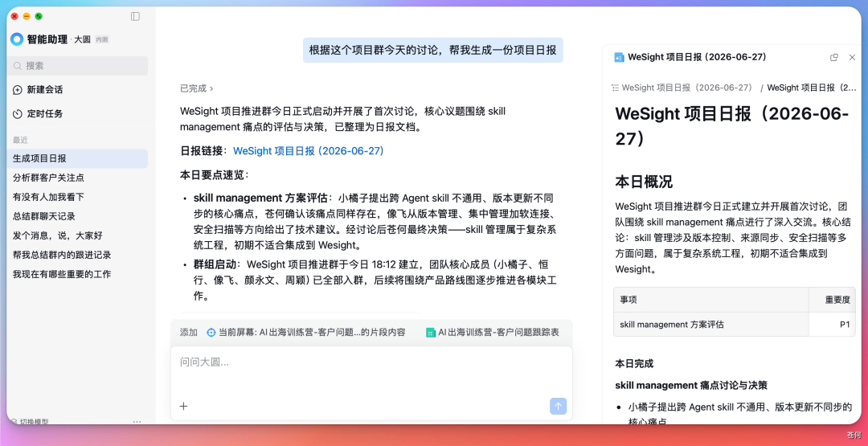Click the large WeSight 项目日报 document title
The image size is (868, 446).
click(732, 126)
